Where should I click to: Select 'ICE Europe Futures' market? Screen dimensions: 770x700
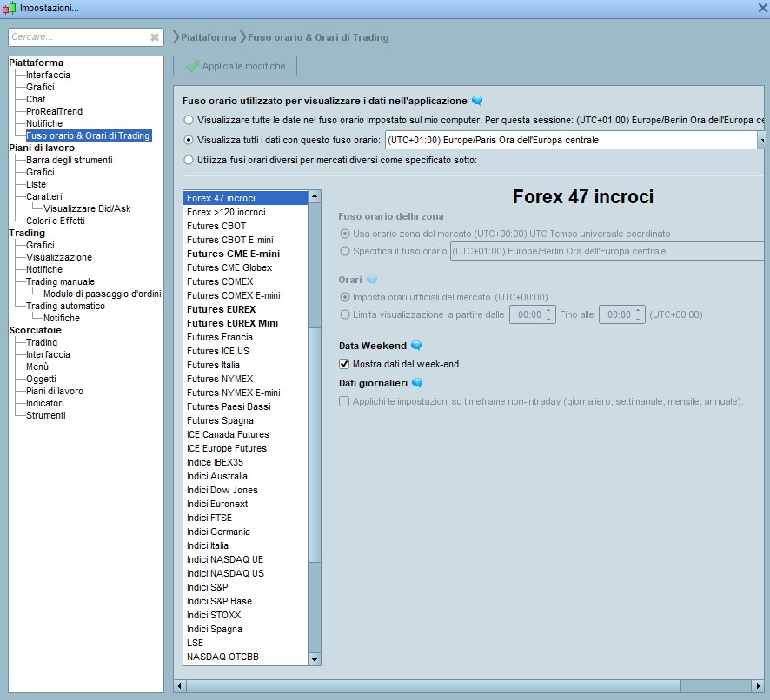(245, 448)
